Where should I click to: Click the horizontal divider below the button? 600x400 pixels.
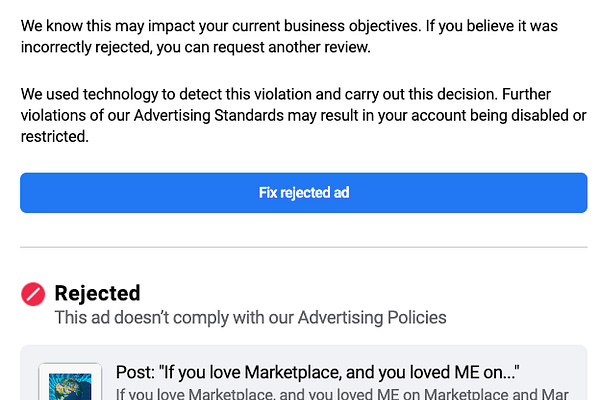(x=303, y=247)
